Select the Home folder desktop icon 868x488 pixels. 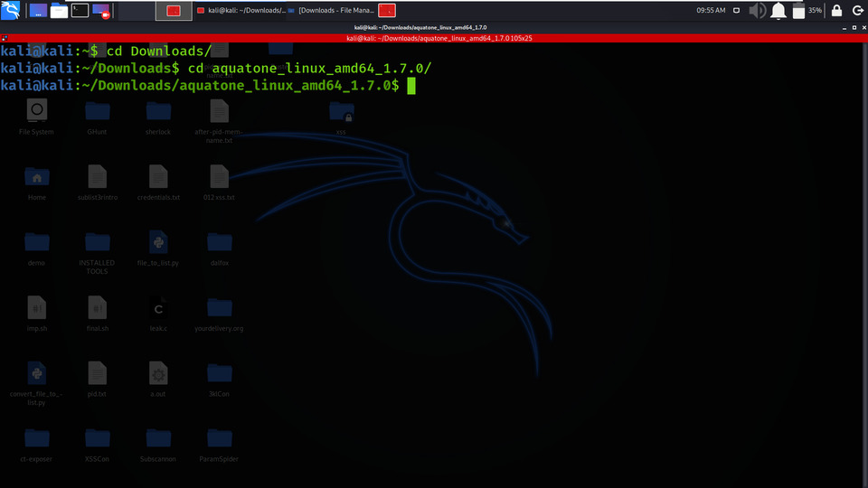[37, 183]
